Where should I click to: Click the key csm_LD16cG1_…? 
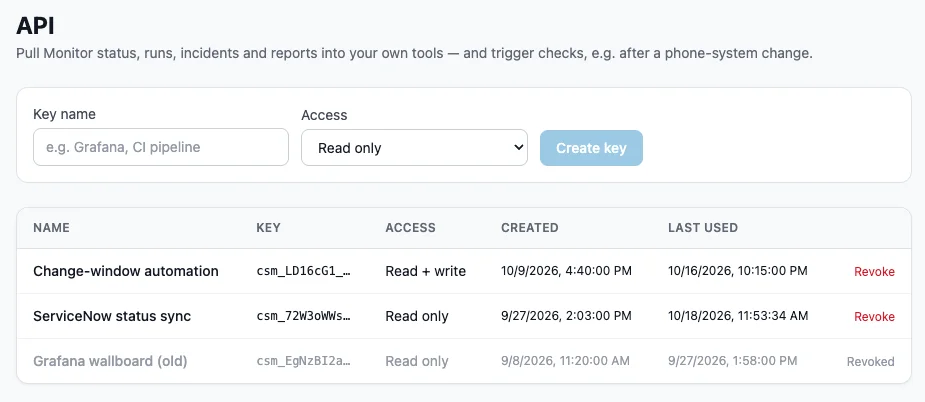coord(304,272)
